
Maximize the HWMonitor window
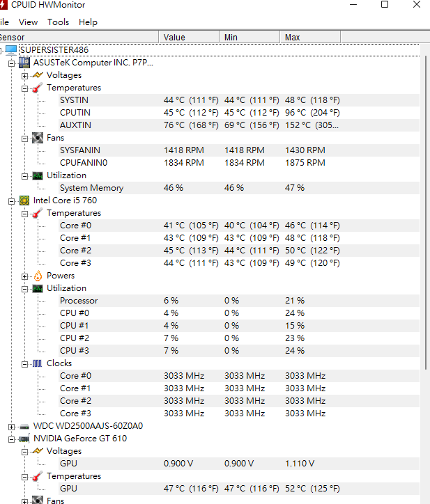coord(385,4)
